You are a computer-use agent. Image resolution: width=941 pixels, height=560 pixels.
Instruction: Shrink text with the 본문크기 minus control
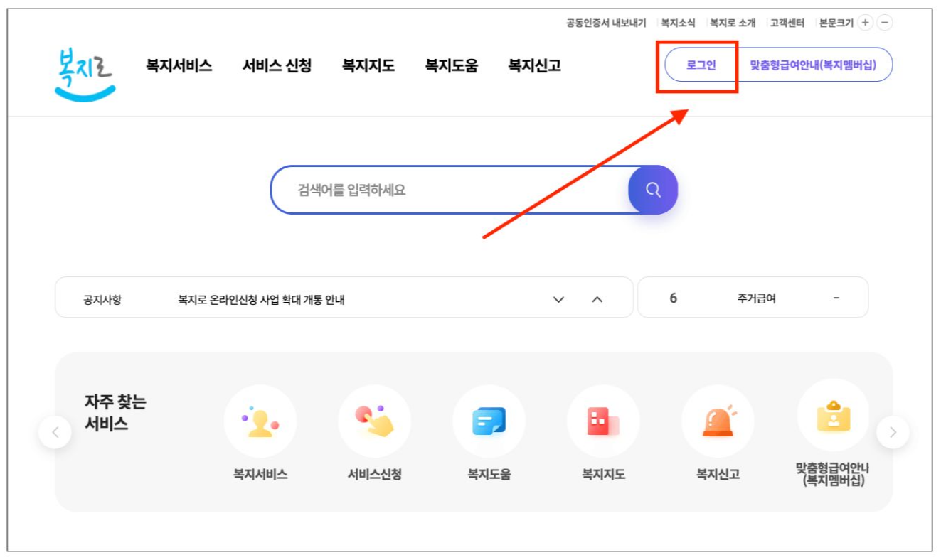click(x=883, y=22)
